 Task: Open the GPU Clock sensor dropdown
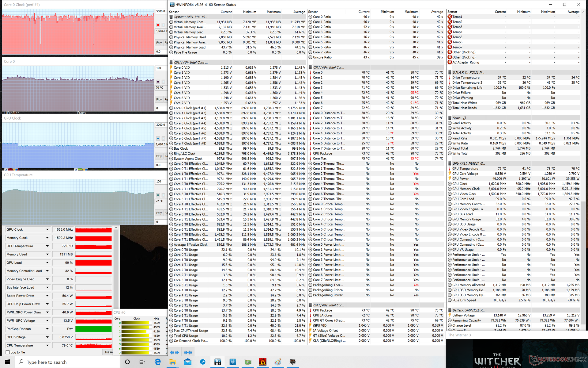[x=47, y=229]
